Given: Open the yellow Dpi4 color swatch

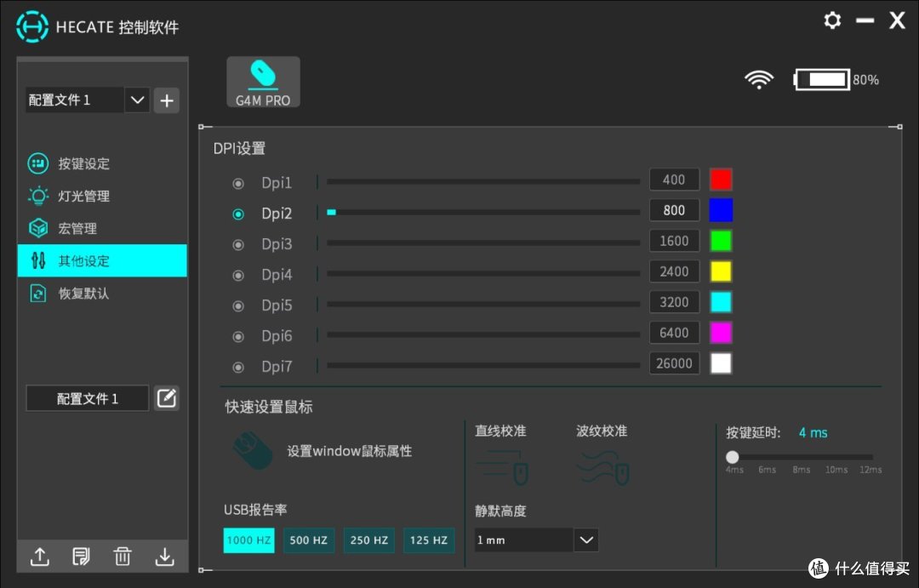Looking at the screenshot, I should coord(721,271).
